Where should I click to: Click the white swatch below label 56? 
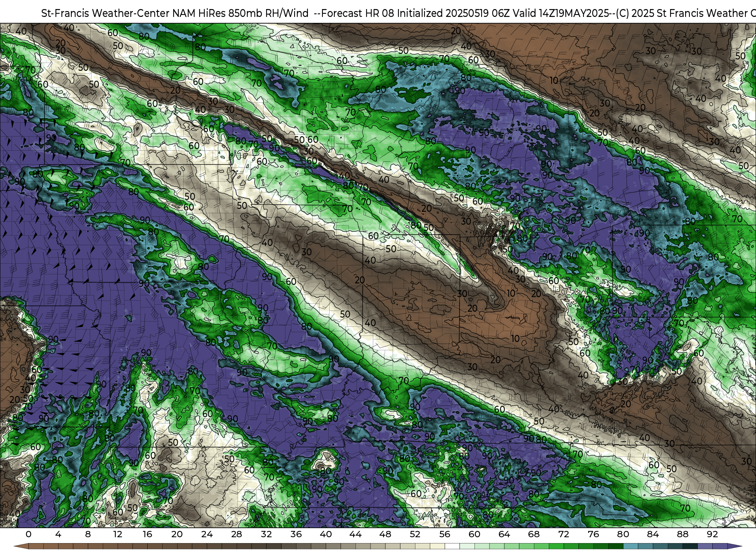click(452, 546)
